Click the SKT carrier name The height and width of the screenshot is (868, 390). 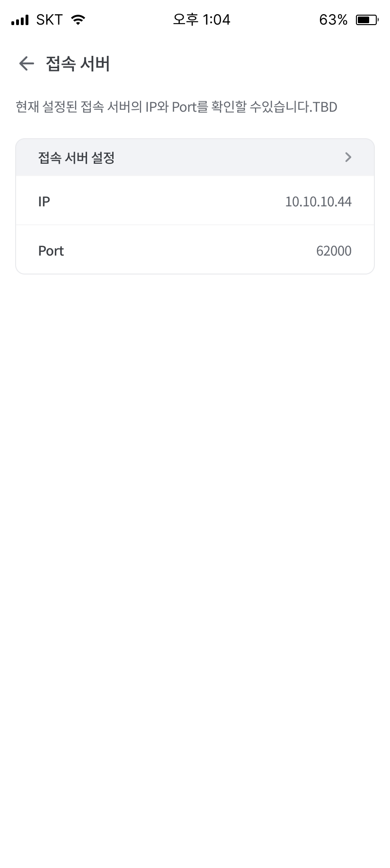pyautogui.click(x=49, y=20)
